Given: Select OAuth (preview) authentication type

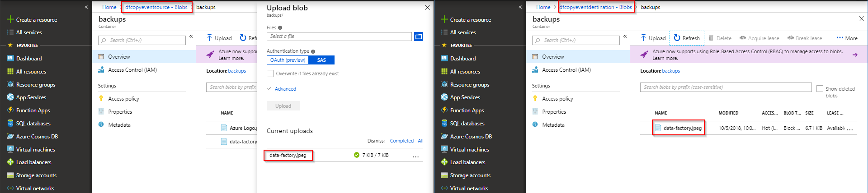Looking at the screenshot, I should pos(288,60).
